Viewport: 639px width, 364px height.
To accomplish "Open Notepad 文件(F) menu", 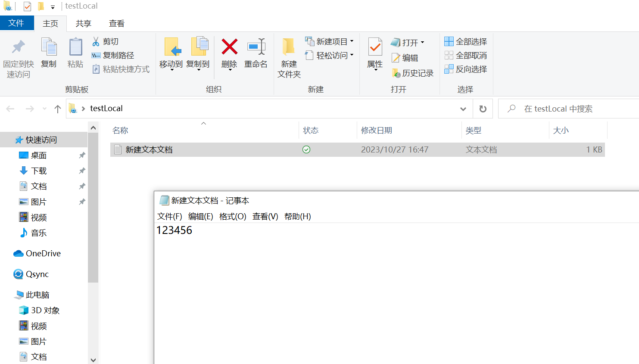I will [x=170, y=216].
